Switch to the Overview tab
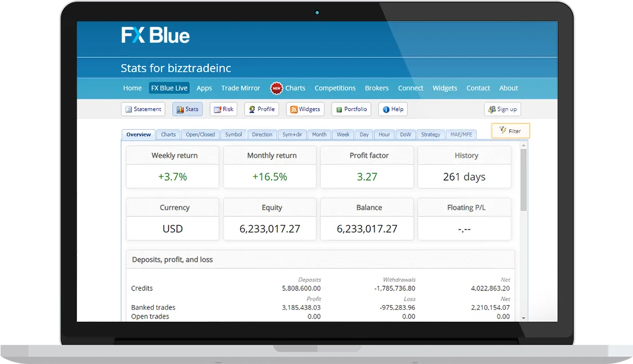633x364 pixels. point(139,134)
